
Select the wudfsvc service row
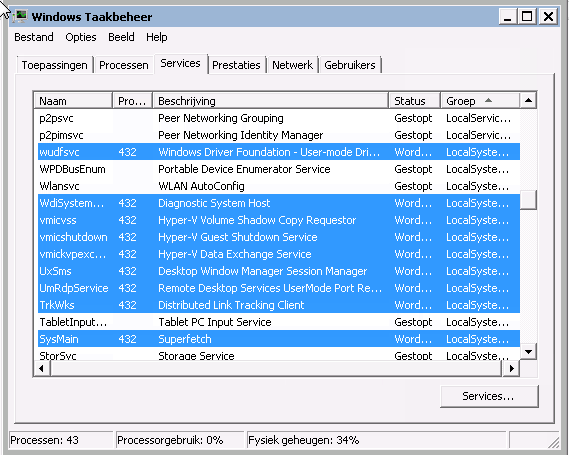(x=278, y=152)
